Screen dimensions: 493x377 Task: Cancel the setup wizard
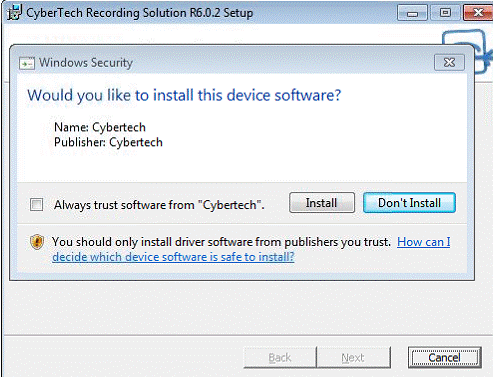(445, 357)
